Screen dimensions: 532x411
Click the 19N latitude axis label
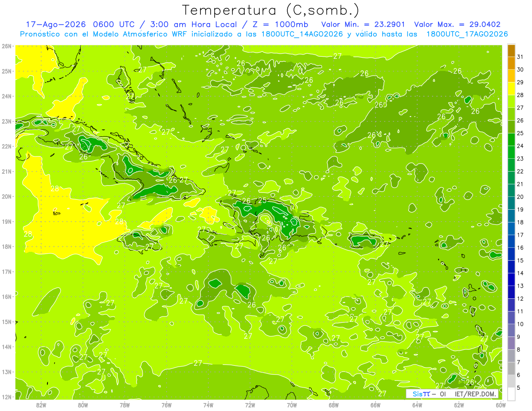(7, 221)
